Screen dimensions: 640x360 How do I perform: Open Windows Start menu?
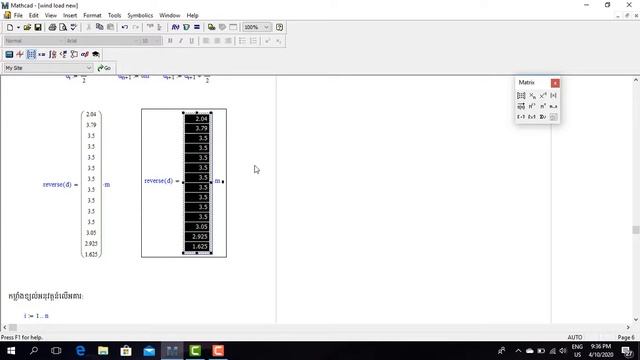pos(11,351)
